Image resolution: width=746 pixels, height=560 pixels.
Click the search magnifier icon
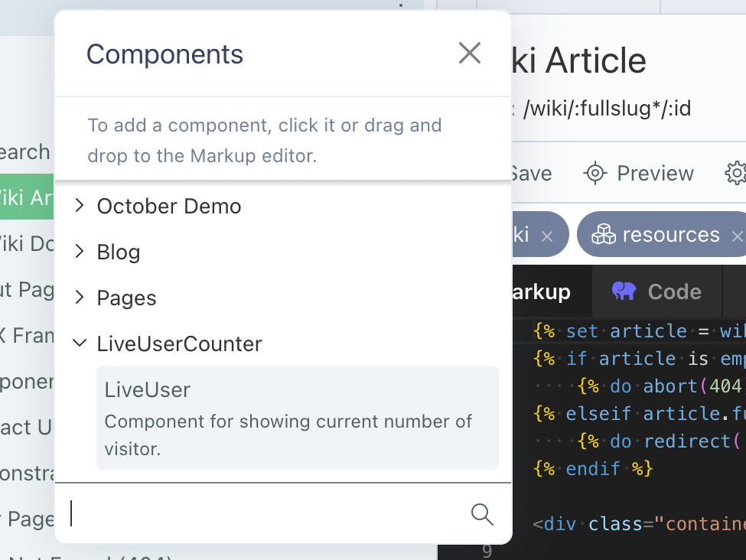click(x=482, y=514)
